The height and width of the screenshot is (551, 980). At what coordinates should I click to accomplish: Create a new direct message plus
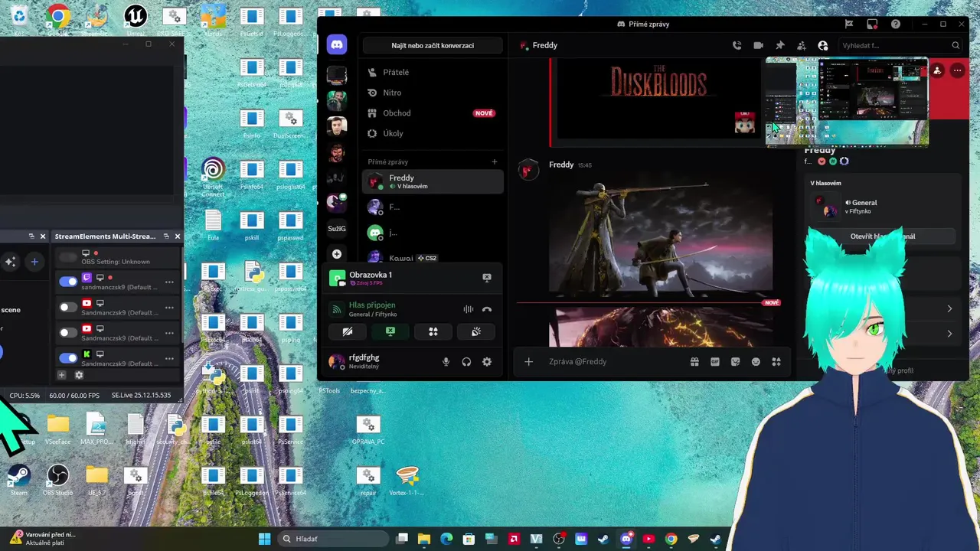(x=495, y=162)
